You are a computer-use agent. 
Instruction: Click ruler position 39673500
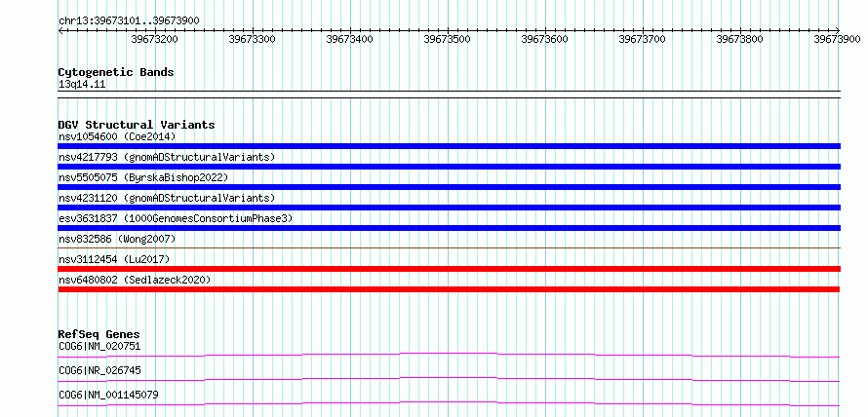click(448, 39)
